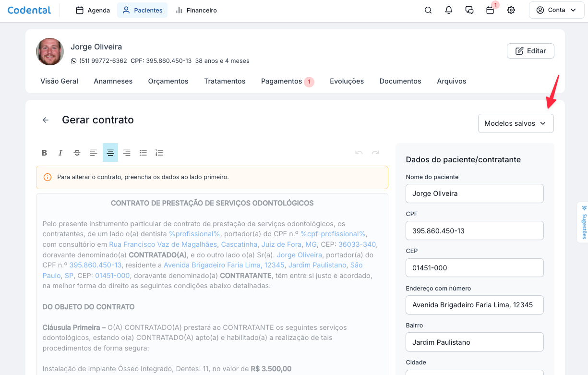Viewport: 588px width, 375px height.
Task: Open the Pagamentos tab
Action: point(281,81)
